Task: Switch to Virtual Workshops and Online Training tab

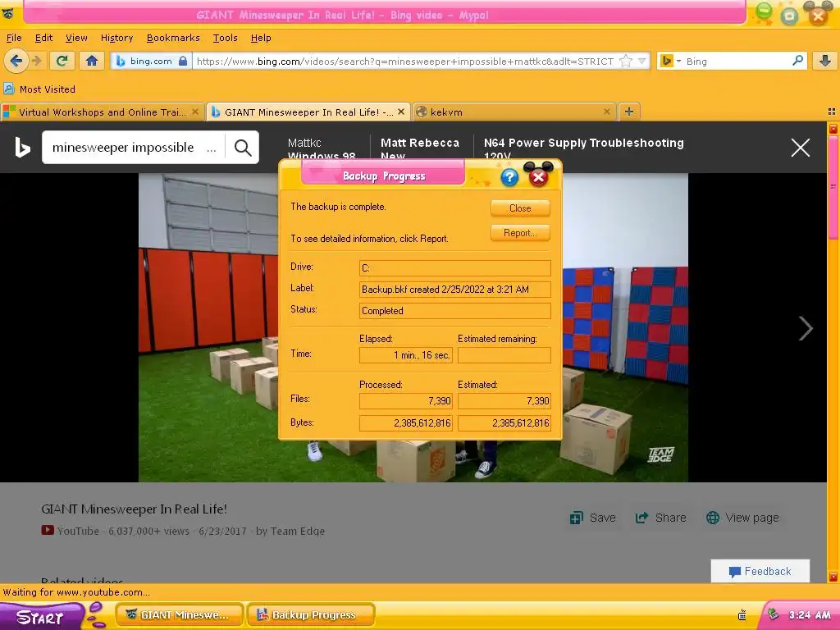Action: 102,112
